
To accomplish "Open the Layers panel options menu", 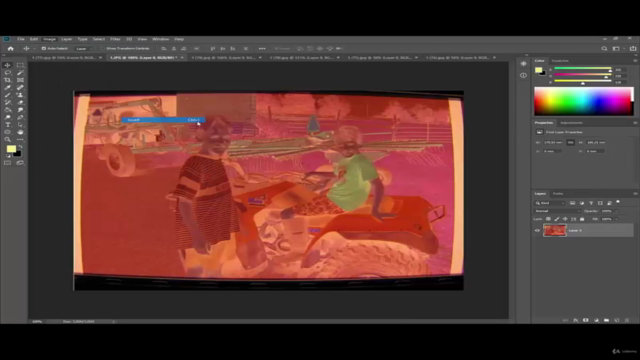I will 635,193.
